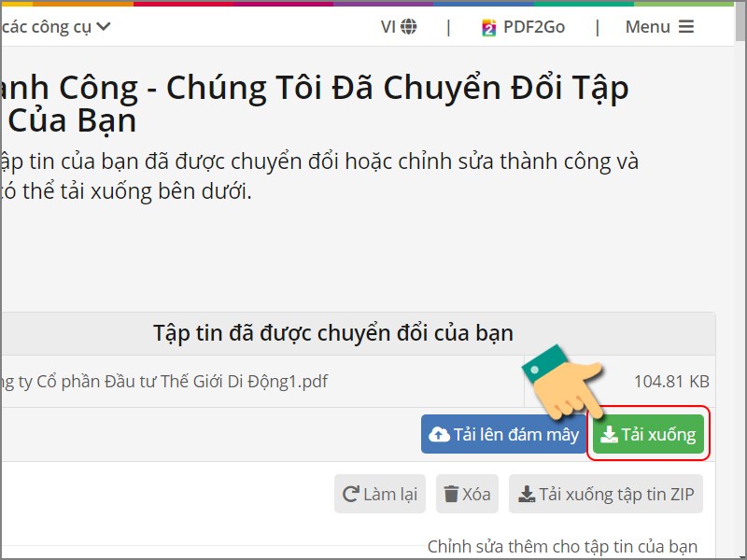This screenshot has width=747, height=560.
Task: Click the Tải xuống tập tin ZIP button
Action: 605,494
